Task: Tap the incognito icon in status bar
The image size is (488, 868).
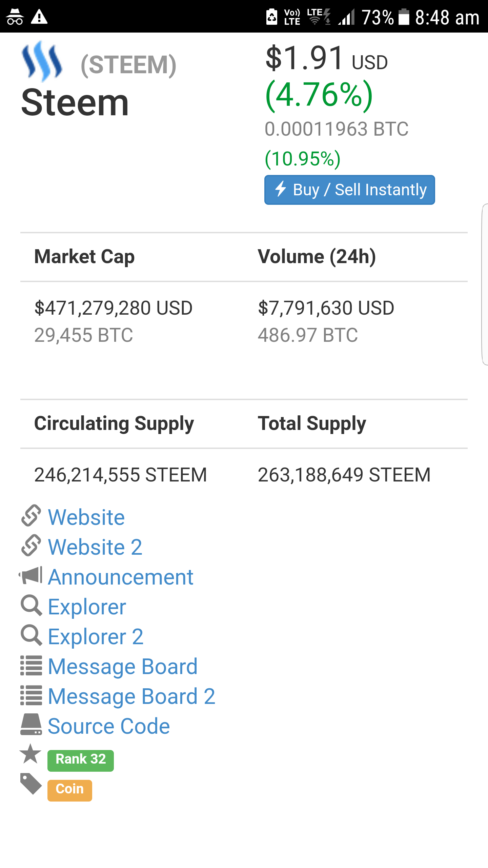Action: 15,17
